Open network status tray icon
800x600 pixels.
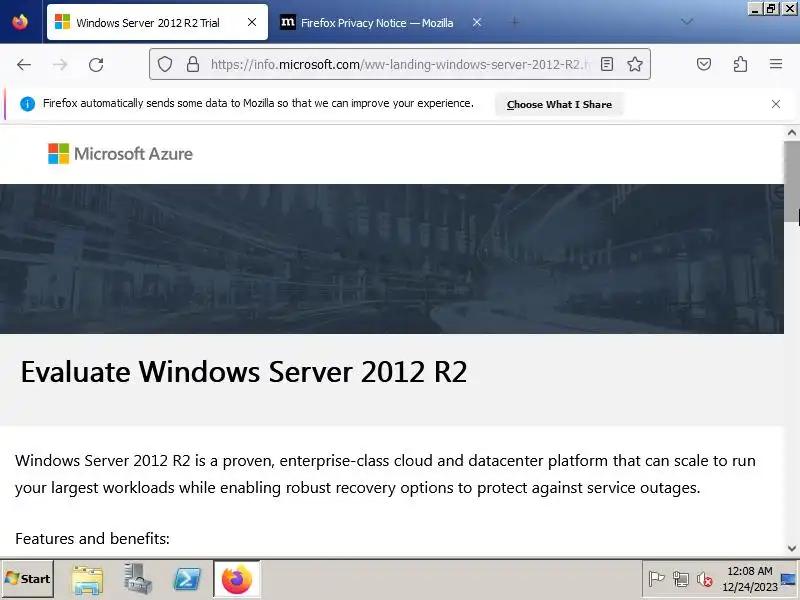681,579
